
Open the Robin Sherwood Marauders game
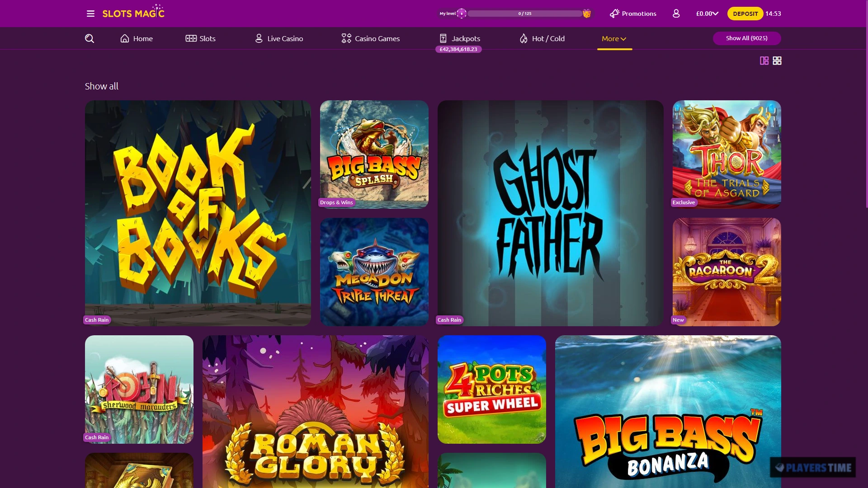pos(139,389)
